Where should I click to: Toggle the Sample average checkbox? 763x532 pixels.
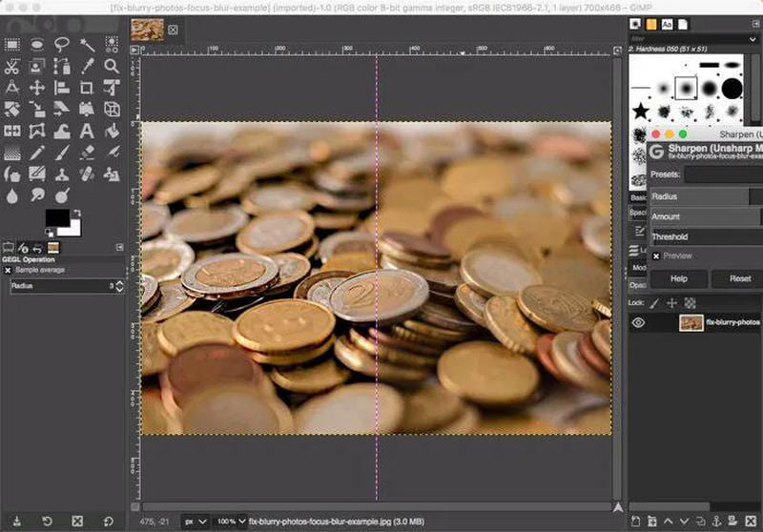(8, 271)
